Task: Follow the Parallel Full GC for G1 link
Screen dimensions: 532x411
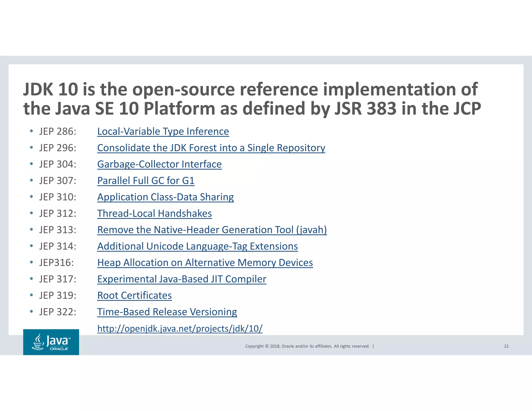Action: coord(146,181)
